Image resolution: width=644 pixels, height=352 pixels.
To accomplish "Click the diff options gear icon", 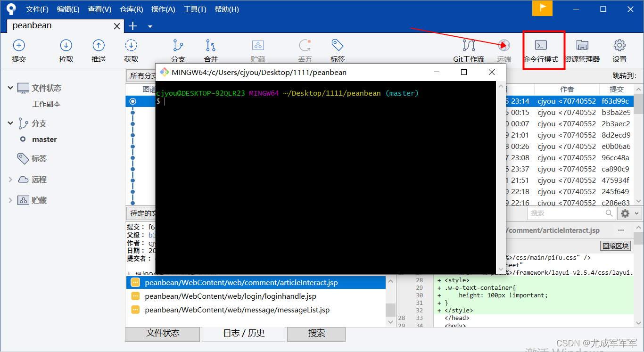I will [625, 213].
